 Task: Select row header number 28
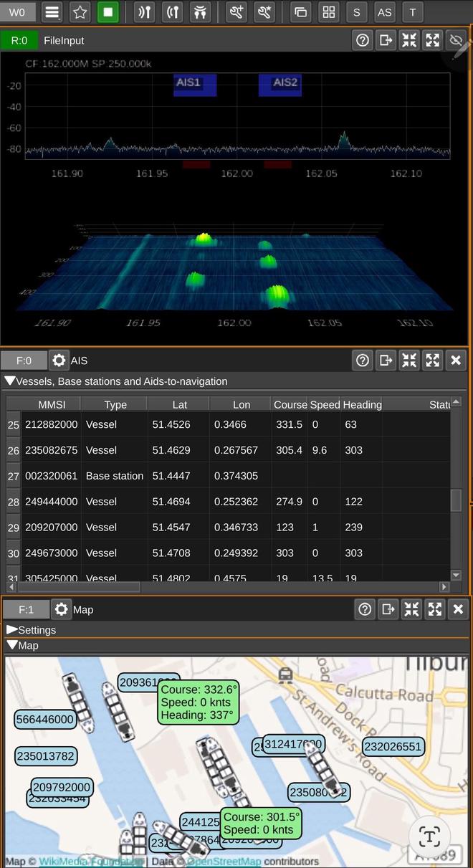point(14,502)
